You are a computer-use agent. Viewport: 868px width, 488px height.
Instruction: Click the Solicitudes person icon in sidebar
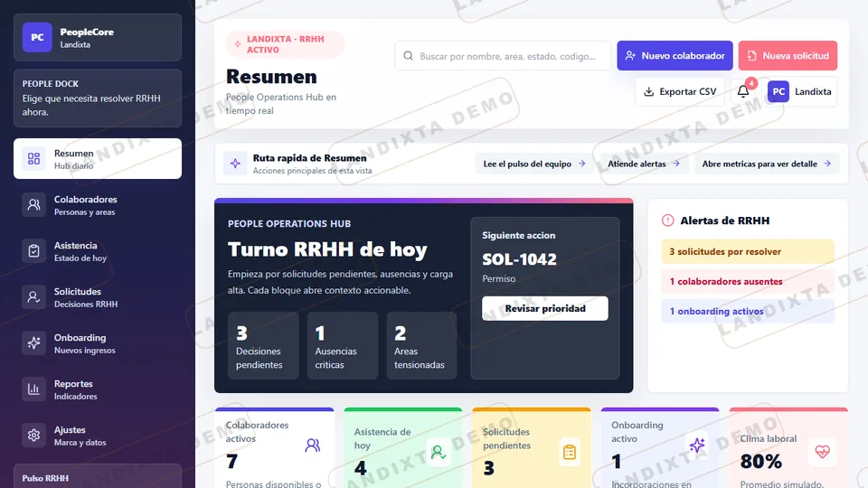click(x=33, y=297)
